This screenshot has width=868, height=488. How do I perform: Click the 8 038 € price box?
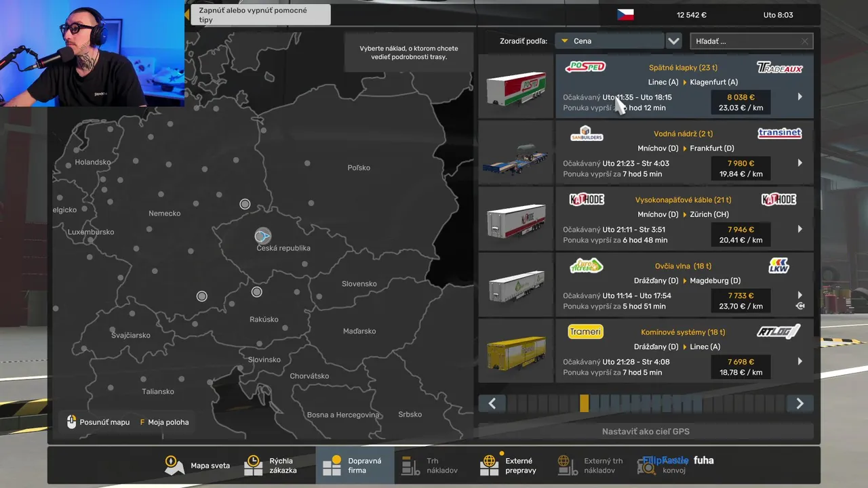click(741, 102)
